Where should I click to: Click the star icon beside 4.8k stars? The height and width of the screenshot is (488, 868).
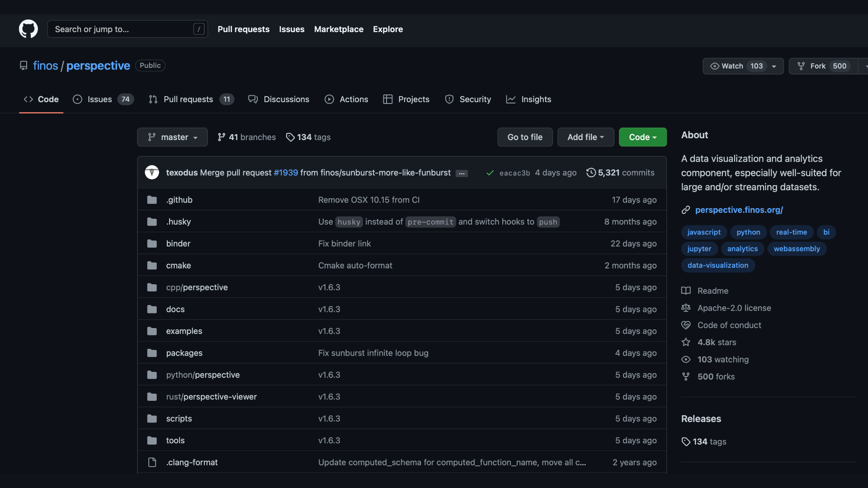(686, 343)
